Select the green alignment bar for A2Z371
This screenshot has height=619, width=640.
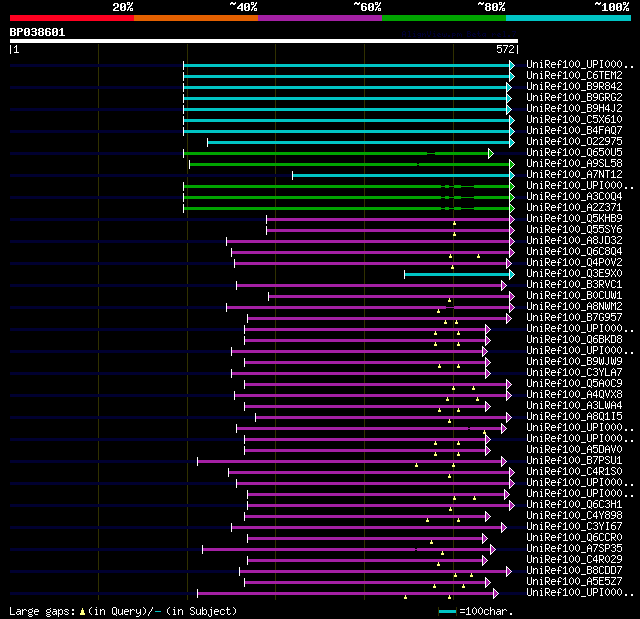(347, 209)
